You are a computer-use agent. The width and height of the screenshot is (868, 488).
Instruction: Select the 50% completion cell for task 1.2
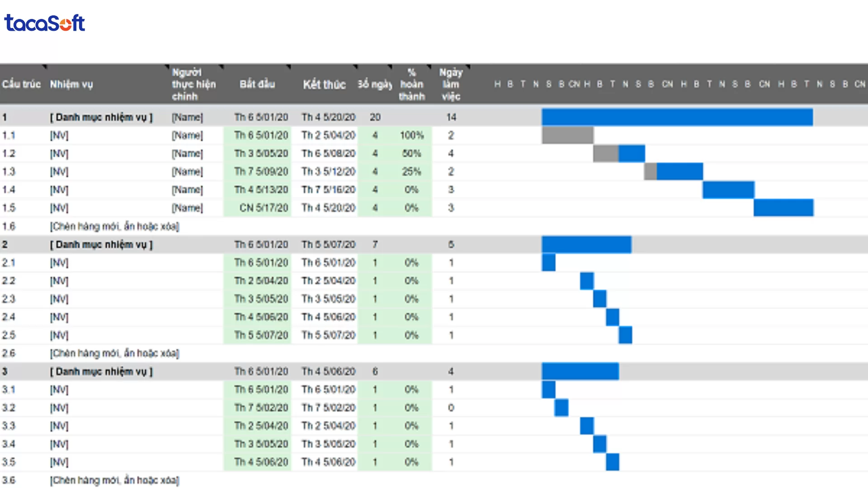click(x=411, y=153)
